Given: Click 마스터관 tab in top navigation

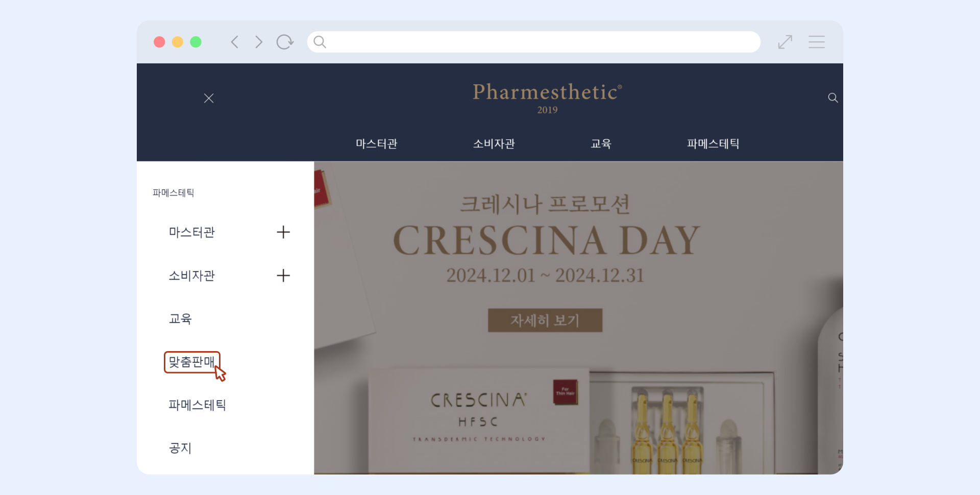Looking at the screenshot, I should tap(377, 144).
